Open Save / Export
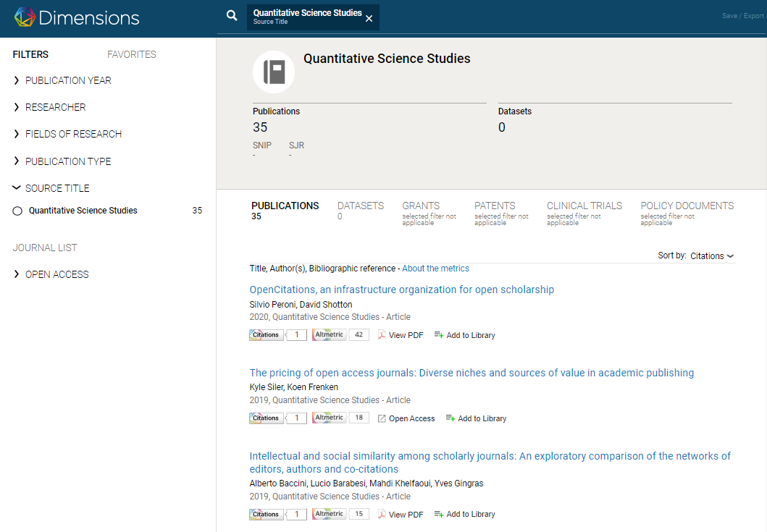The image size is (767, 532). point(742,16)
